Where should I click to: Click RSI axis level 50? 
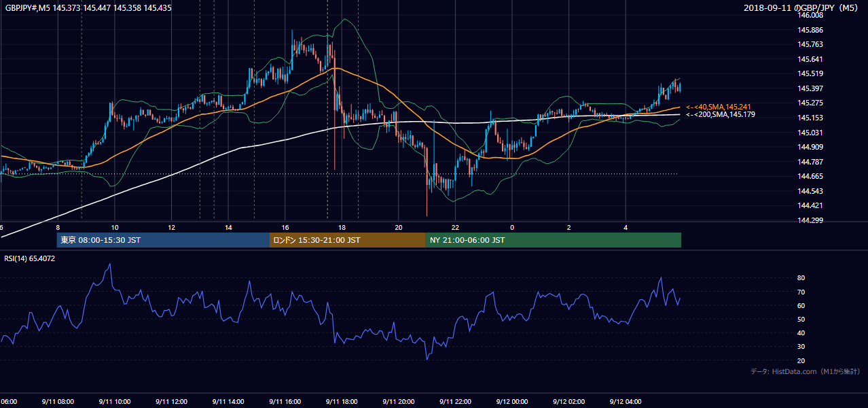click(801, 319)
